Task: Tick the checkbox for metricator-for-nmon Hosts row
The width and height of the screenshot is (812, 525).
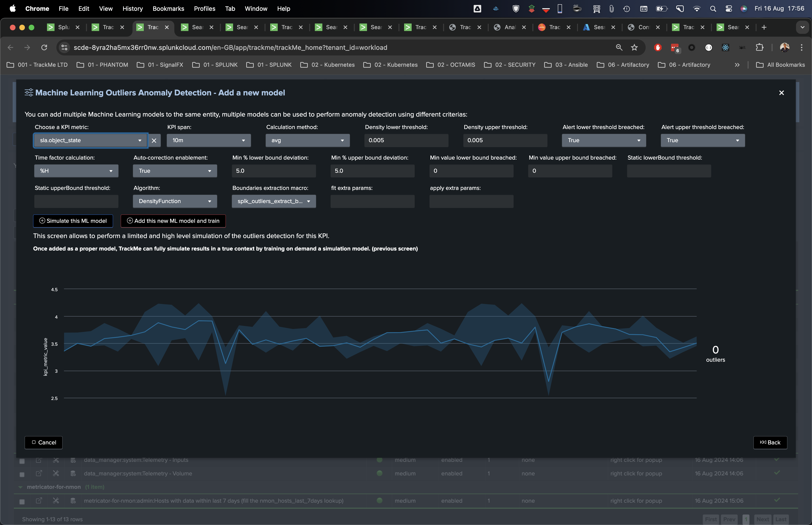Action: 22,501
